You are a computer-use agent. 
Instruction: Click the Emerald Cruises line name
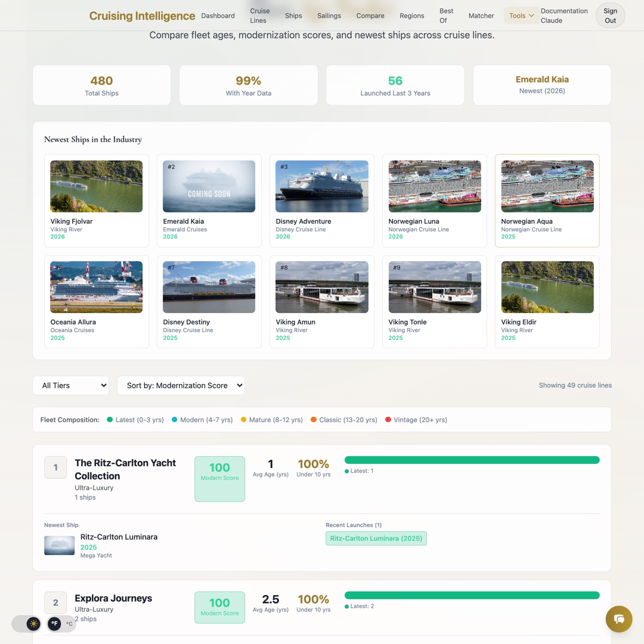185,230
